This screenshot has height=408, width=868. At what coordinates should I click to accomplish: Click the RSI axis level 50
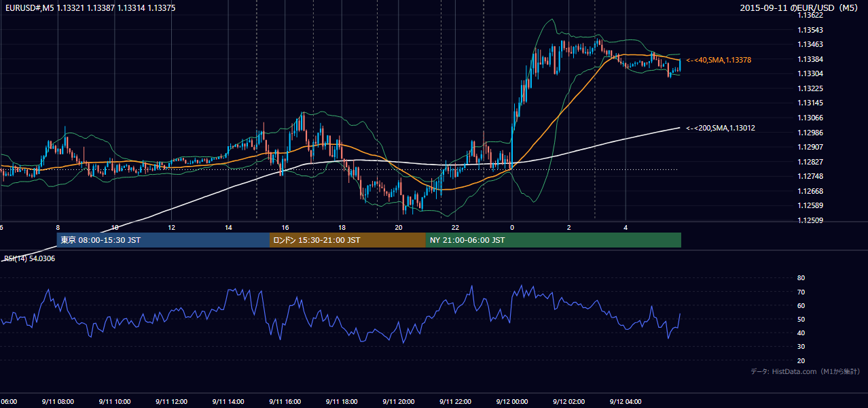pyautogui.click(x=801, y=319)
